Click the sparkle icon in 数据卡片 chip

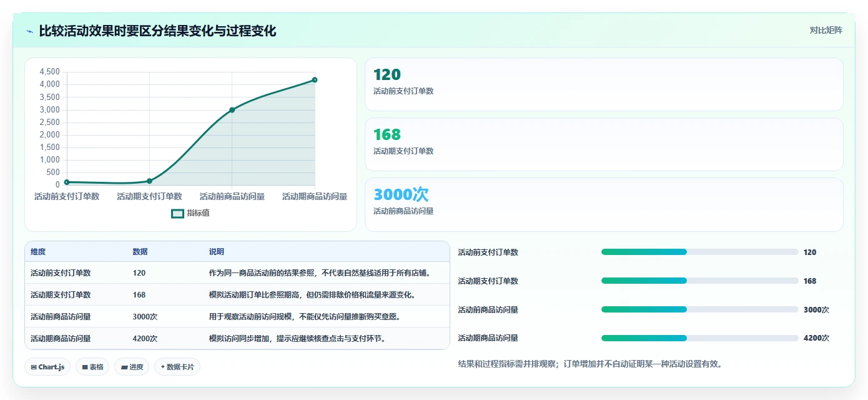coord(162,367)
